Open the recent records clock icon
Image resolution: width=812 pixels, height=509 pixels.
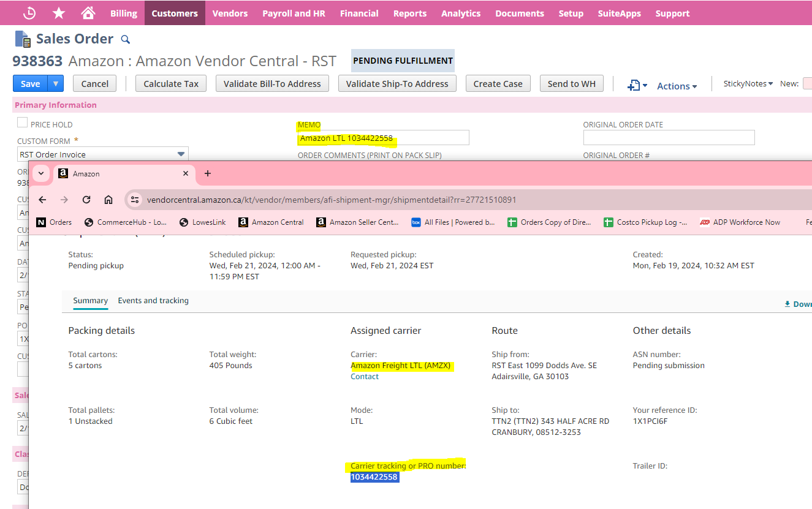[x=29, y=13]
